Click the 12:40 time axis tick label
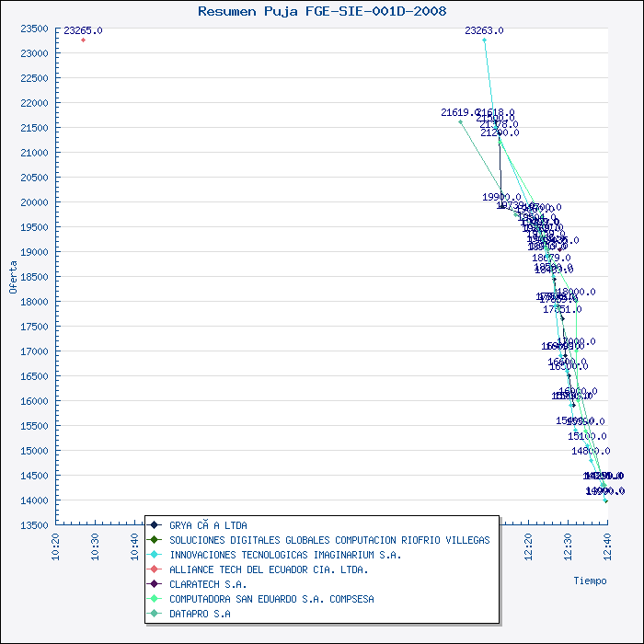Viewport: 644px width, 644px height. (x=605, y=546)
